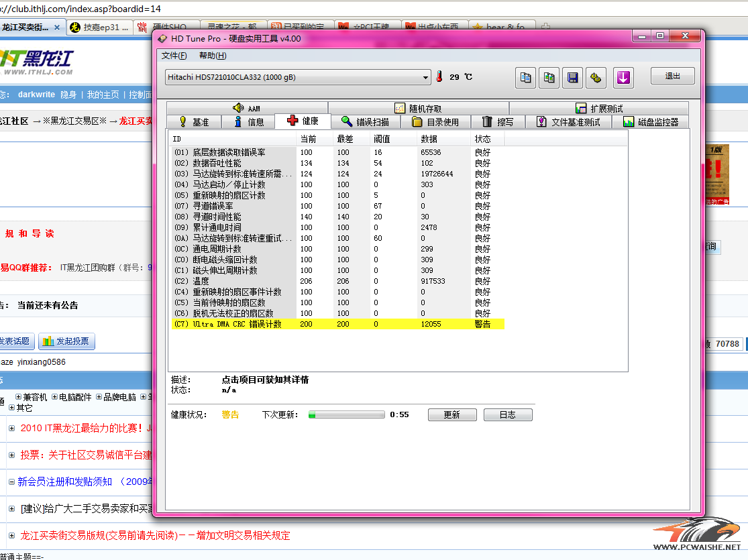This screenshot has width=748, height=560.
Task: Switch to the 信息 info tab
Action: (248, 122)
